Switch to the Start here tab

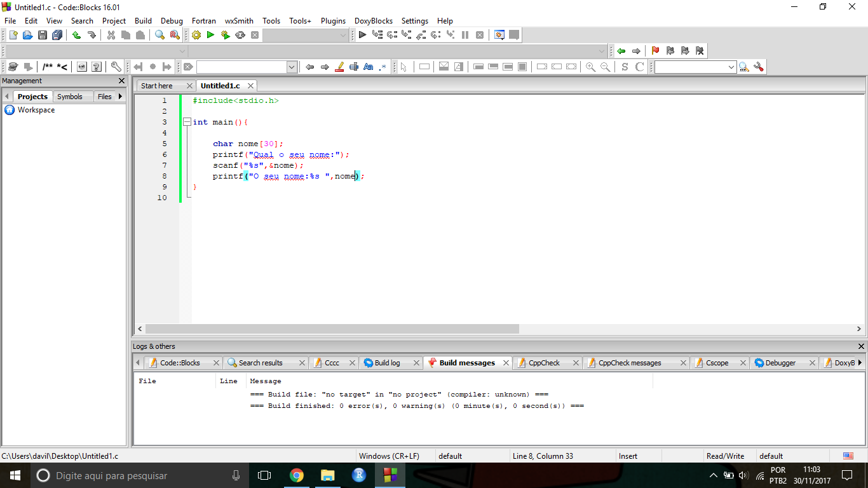pyautogui.click(x=157, y=86)
